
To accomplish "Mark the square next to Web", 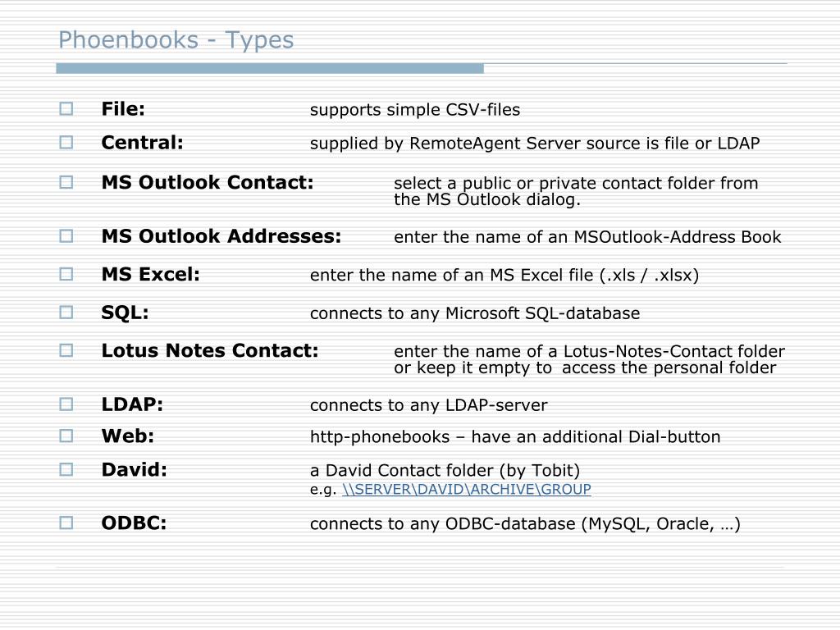I will click(66, 436).
